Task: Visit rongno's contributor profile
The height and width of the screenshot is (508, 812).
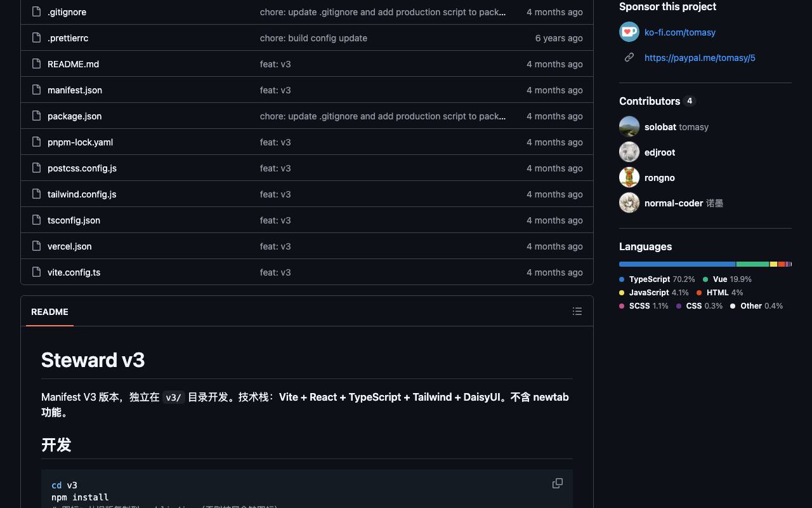Action: (660, 178)
